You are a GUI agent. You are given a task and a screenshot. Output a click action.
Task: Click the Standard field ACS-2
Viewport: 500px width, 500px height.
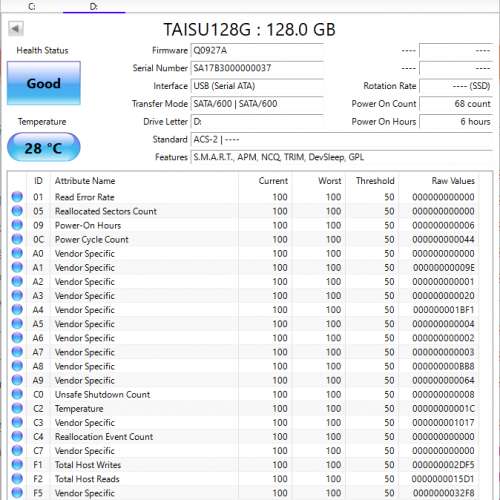(342, 139)
